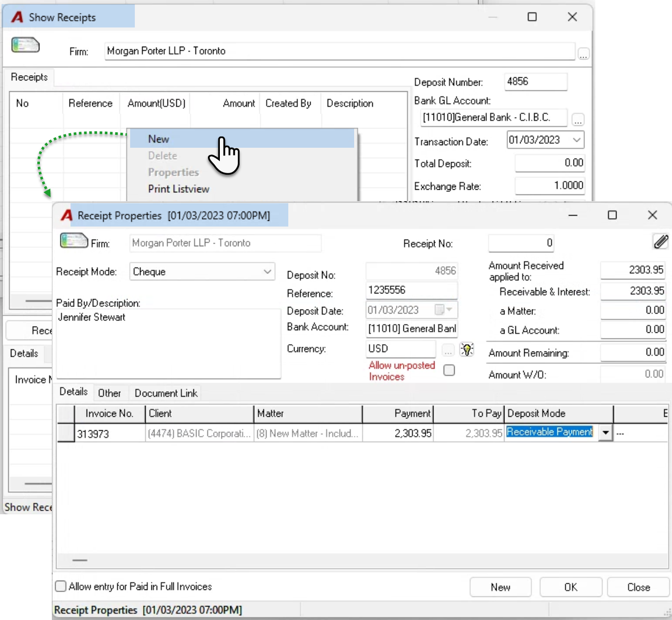Switch to the Other tab
This screenshot has width=672, height=620.
[109, 393]
